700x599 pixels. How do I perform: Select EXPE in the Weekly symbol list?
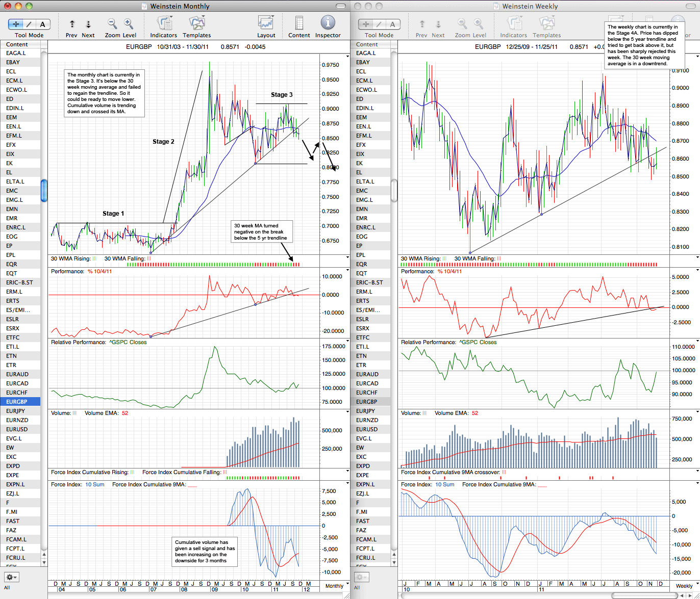click(x=370, y=475)
